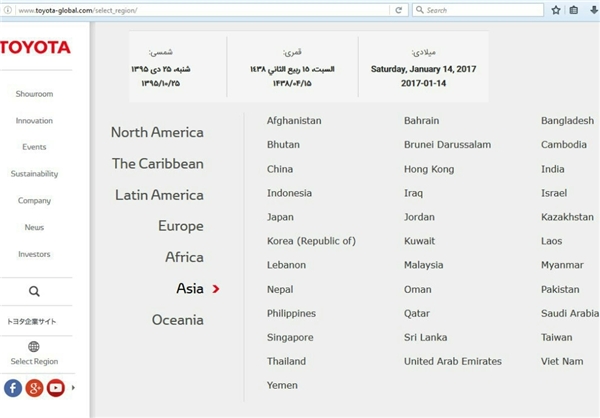Click the Toyota logo
The height and width of the screenshot is (418, 600).
[x=35, y=47]
